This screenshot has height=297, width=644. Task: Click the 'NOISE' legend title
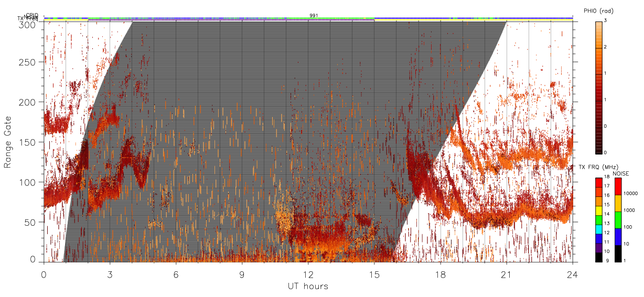(620, 173)
